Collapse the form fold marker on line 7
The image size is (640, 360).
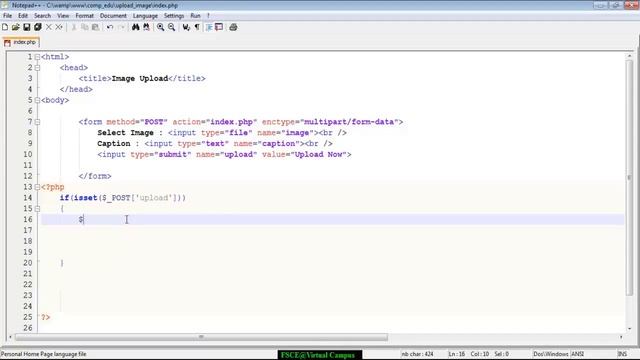pos(37,122)
